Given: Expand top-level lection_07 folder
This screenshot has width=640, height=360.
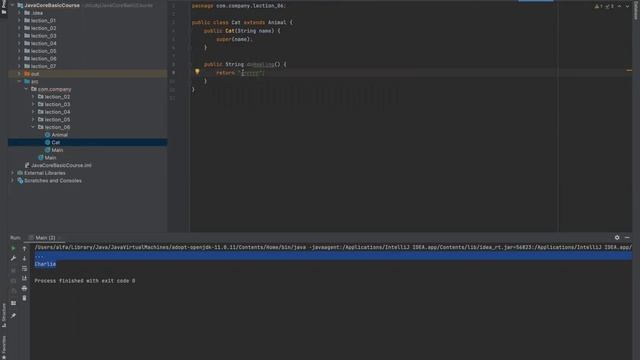Looking at the screenshot, I should (x=19, y=66).
